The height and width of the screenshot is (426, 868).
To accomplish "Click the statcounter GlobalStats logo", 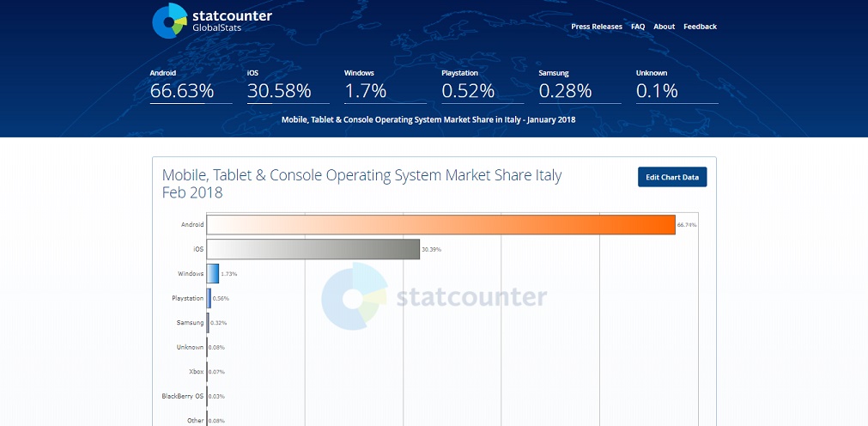I will [212, 21].
